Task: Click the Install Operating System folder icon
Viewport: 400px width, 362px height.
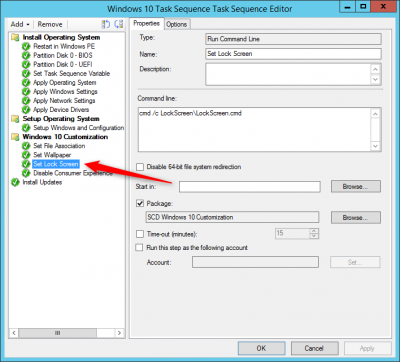Action: [x=15, y=37]
